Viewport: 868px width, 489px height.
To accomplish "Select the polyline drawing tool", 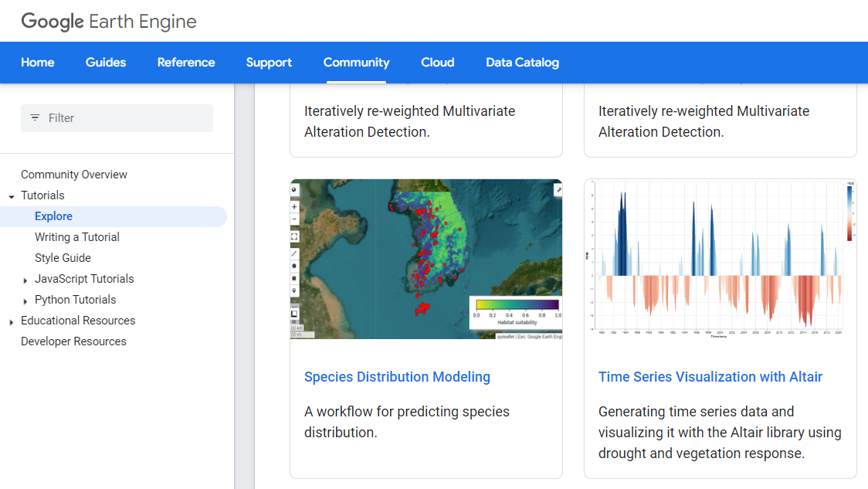I will click(294, 253).
